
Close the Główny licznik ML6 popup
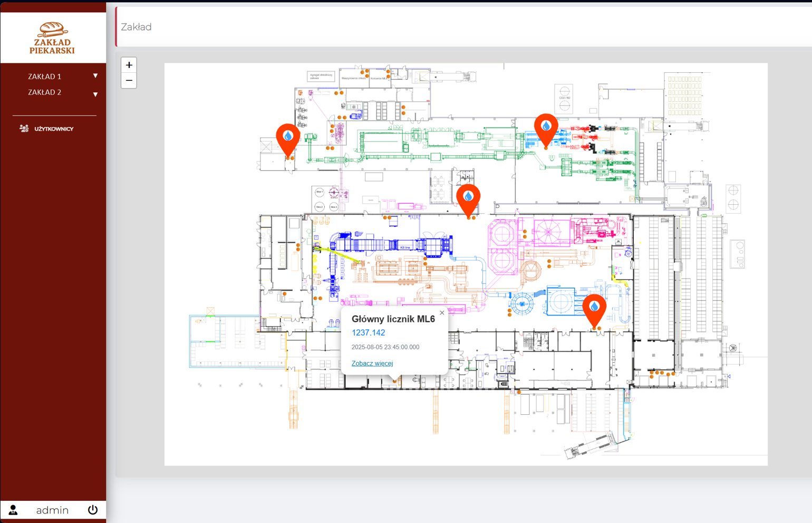click(x=442, y=313)
